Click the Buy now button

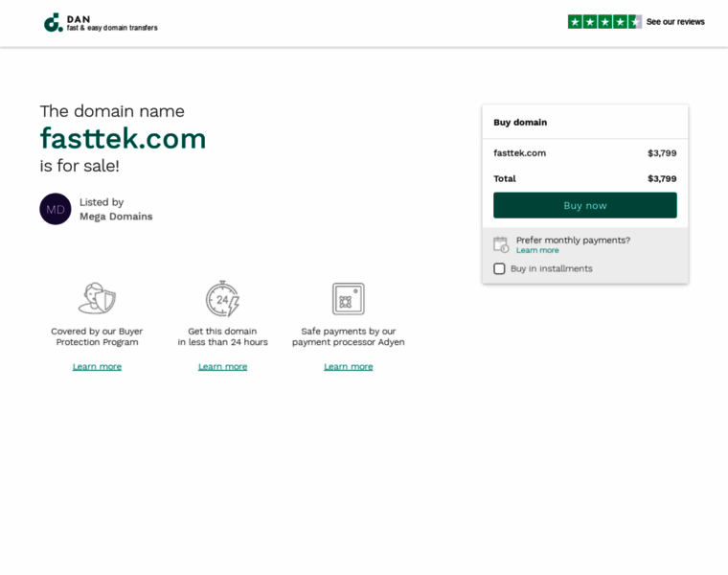pyautogui.click(x=585, y=205)
